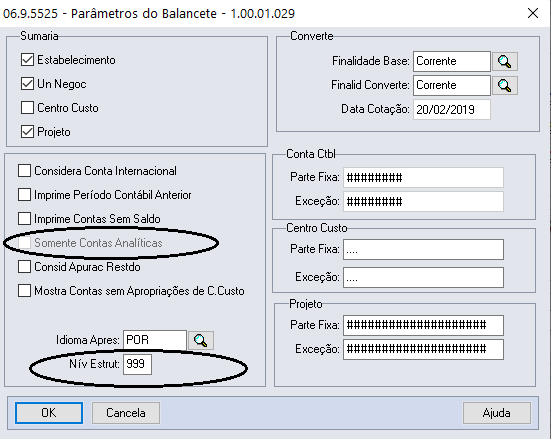Focus the Data Cotação date field
The width and height of the screenshot is (552, 439).
click(x=452, y=109)
